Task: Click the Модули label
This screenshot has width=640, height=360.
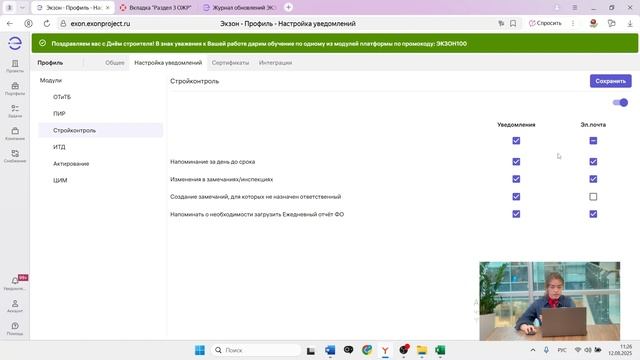Action: (x=51, y=80)
